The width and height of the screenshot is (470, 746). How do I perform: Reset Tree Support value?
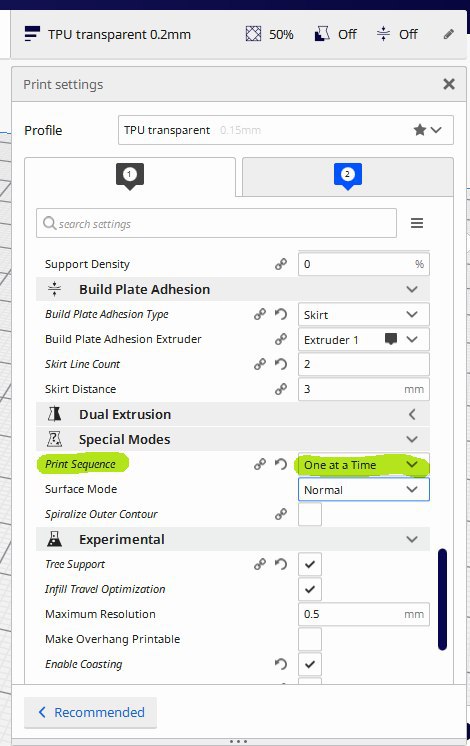click(281, 564)
